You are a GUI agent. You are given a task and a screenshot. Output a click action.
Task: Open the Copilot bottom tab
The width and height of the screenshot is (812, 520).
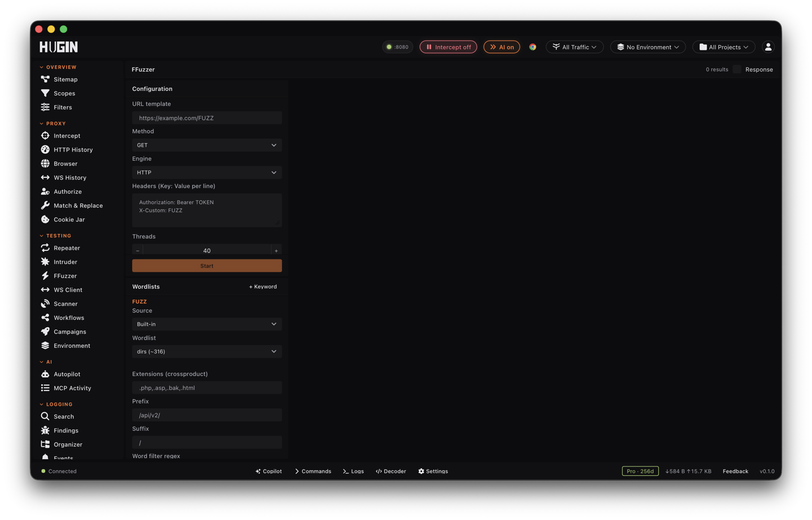click(x=268, y=471)
